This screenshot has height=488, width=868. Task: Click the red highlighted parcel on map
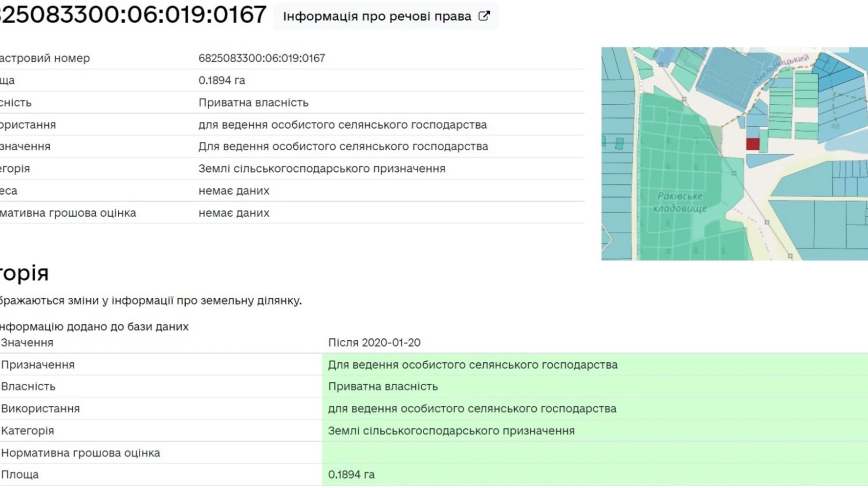click(753, 144)
